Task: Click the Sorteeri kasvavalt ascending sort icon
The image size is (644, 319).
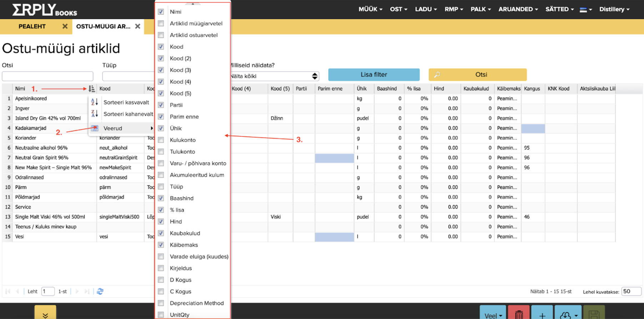Action: point(95,102)
